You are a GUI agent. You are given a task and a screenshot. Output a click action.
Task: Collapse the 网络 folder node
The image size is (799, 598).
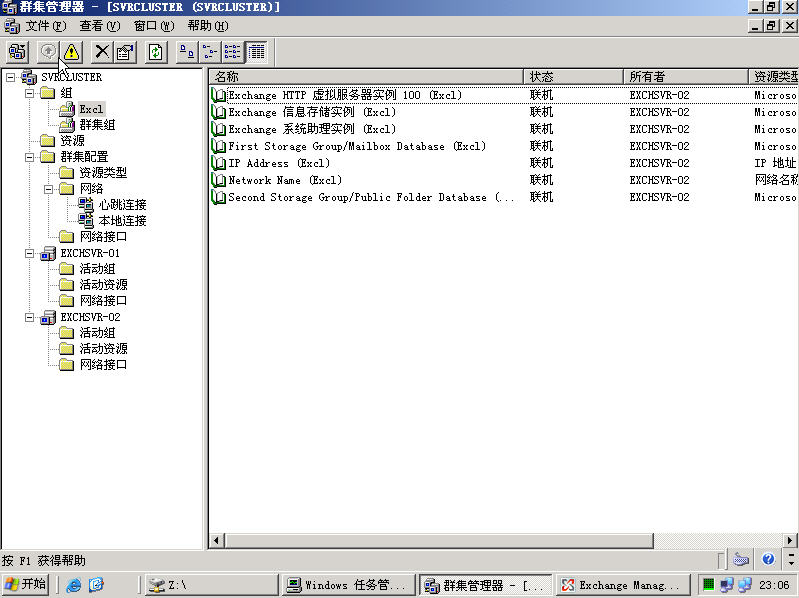coord(50,189)
